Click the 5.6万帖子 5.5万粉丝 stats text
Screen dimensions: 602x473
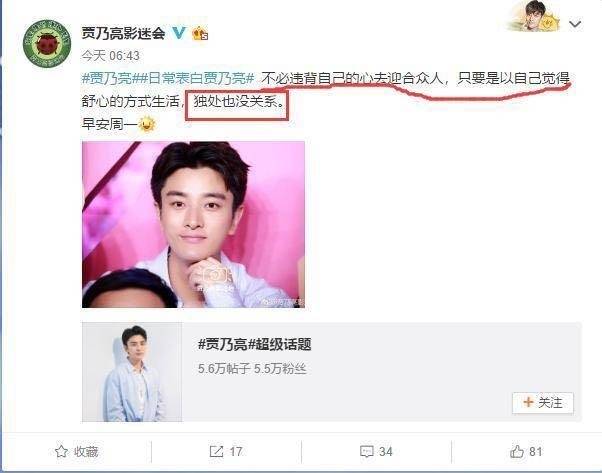(x=252, y=369)
